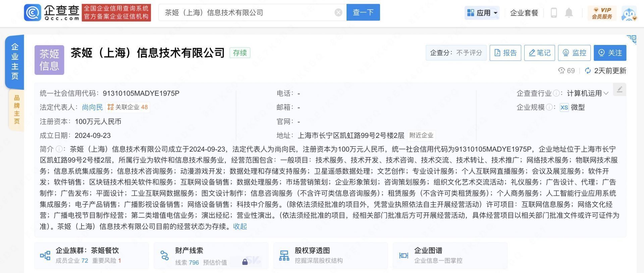Open 重要风险 1 link

click(x=107, y=261)
